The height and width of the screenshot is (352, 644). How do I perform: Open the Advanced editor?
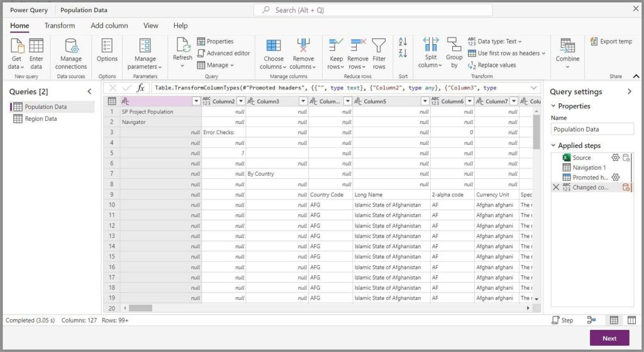223,54
